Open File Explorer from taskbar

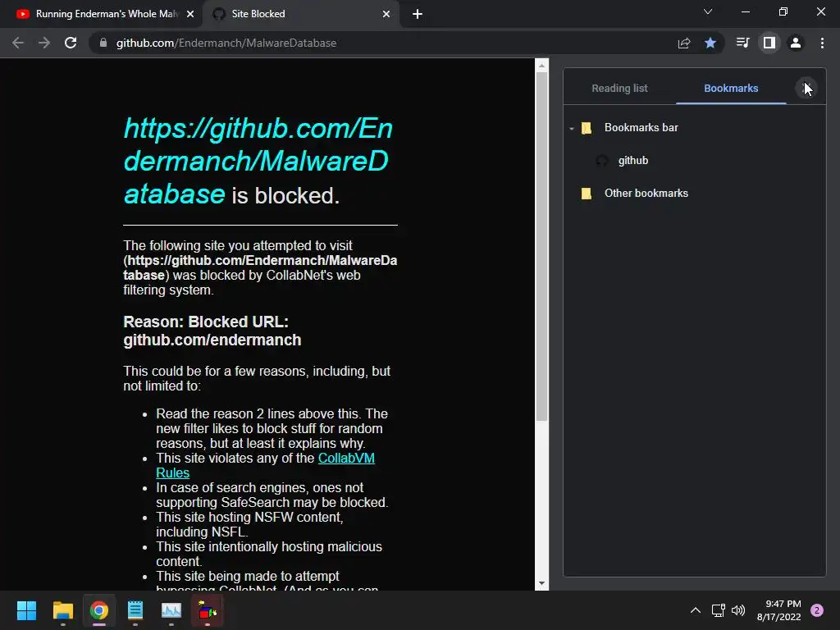click(62, 610)
